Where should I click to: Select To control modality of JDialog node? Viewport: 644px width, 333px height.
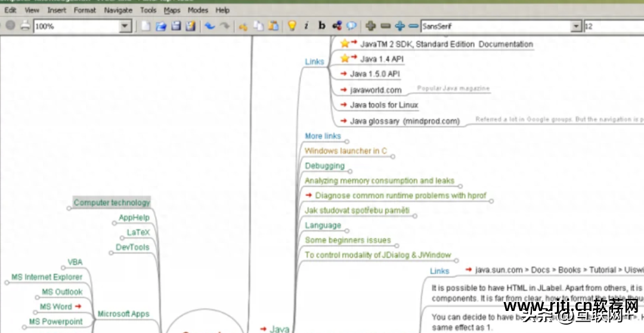click(x=378, y=255)
